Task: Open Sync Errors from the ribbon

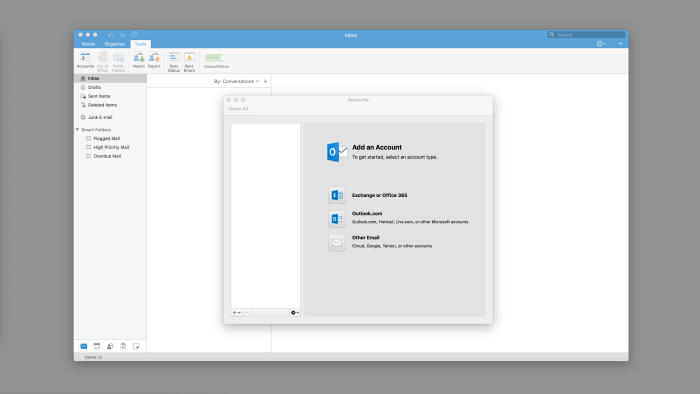Action: [189, 62]
